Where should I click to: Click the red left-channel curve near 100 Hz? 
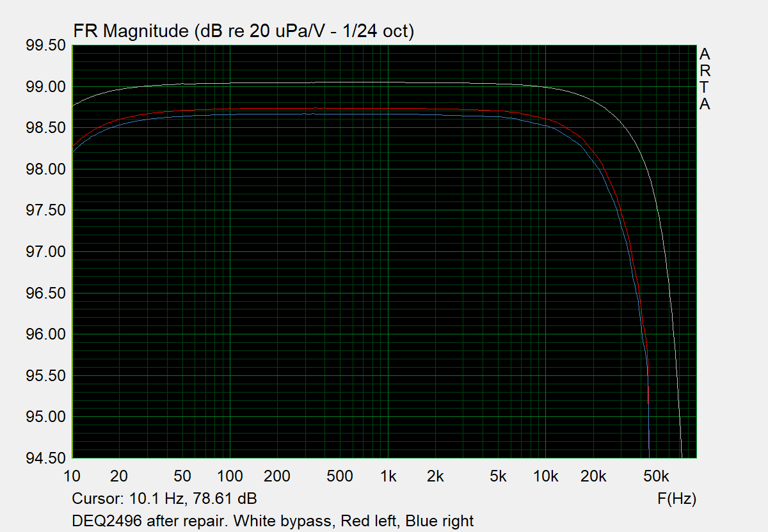pos(230,109)
